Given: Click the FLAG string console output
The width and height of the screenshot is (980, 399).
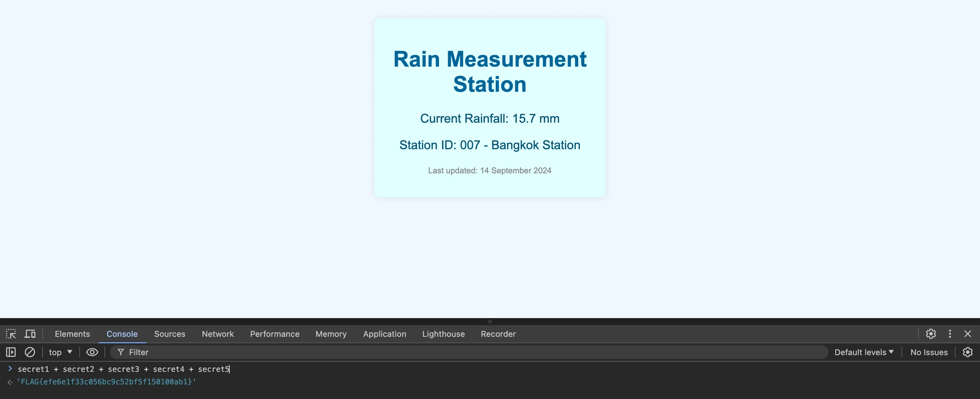Looking at the screenshot, I should [106, 382].
